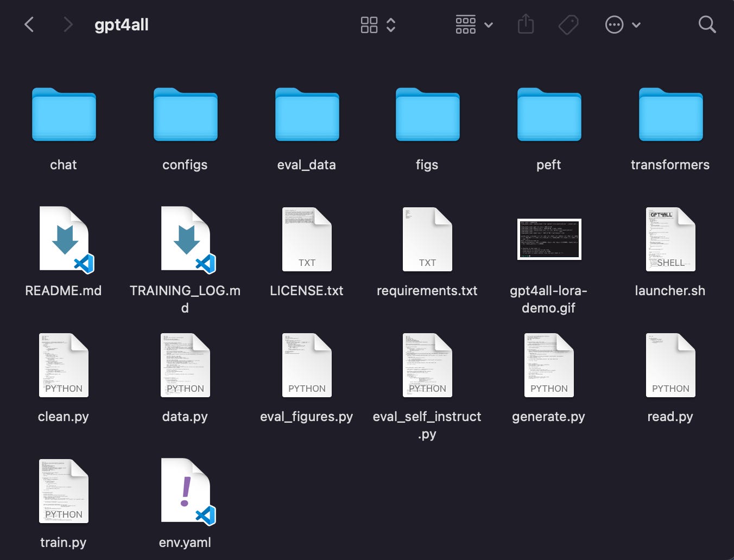Image resolution: width=734 pixels, height=560 pixels.
Task: Click the 'eval_figures.py' file name
Action: coord(307,417)
